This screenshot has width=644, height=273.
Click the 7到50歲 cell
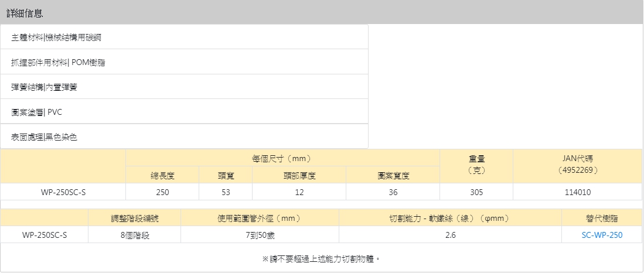click(260, 236)
